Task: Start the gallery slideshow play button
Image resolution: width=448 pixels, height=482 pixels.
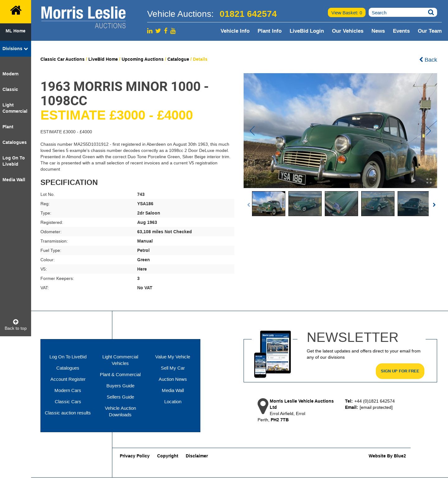Action: coord(413,180)
